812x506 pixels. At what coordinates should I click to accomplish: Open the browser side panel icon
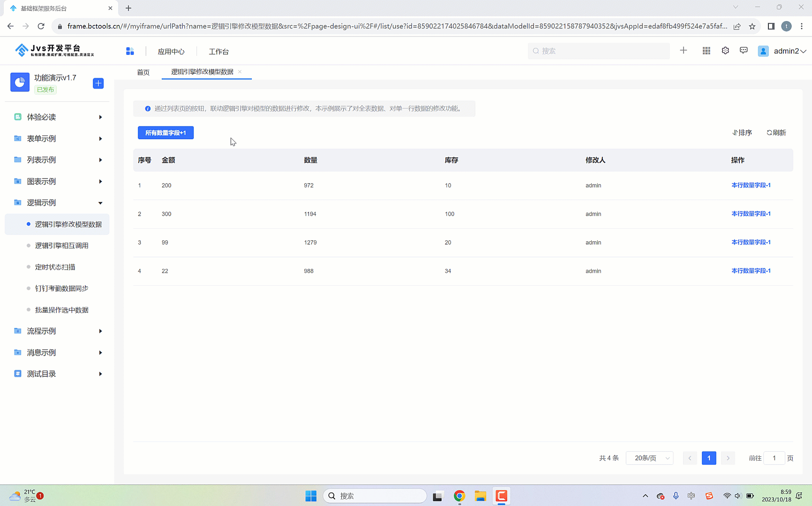[x=771, y=26]
